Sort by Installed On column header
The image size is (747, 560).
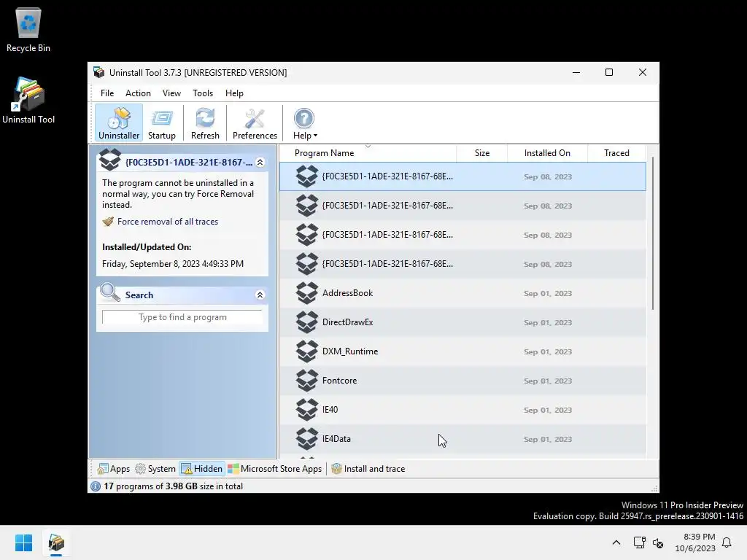(547, 153)
